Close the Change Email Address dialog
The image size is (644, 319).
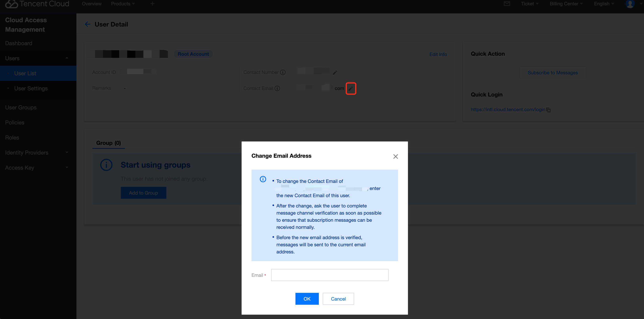coord(395,156)
